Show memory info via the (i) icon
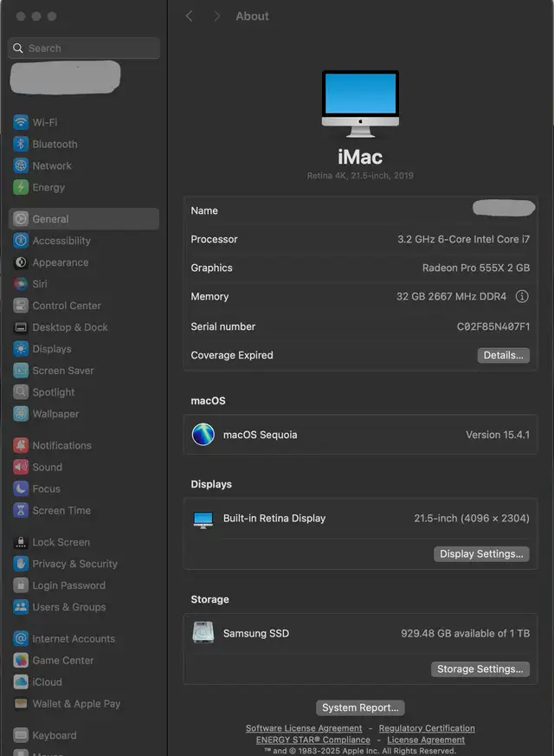The image size is (554, 756). coord(522,296)
